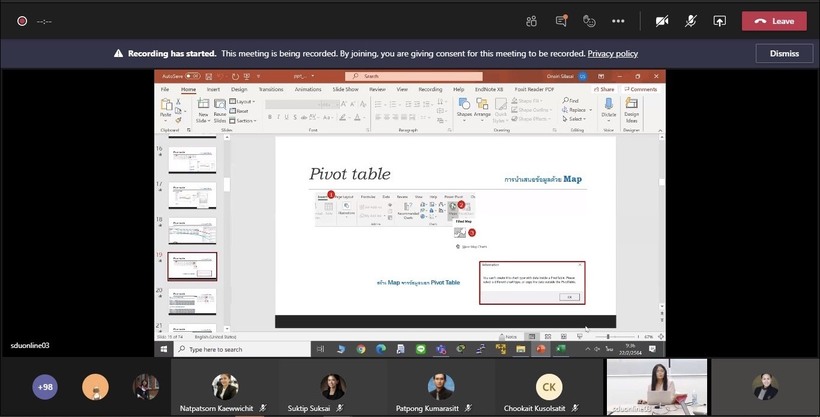Open the More actions ellipsis menu
The image size is (820, 417).
(618, 20)
